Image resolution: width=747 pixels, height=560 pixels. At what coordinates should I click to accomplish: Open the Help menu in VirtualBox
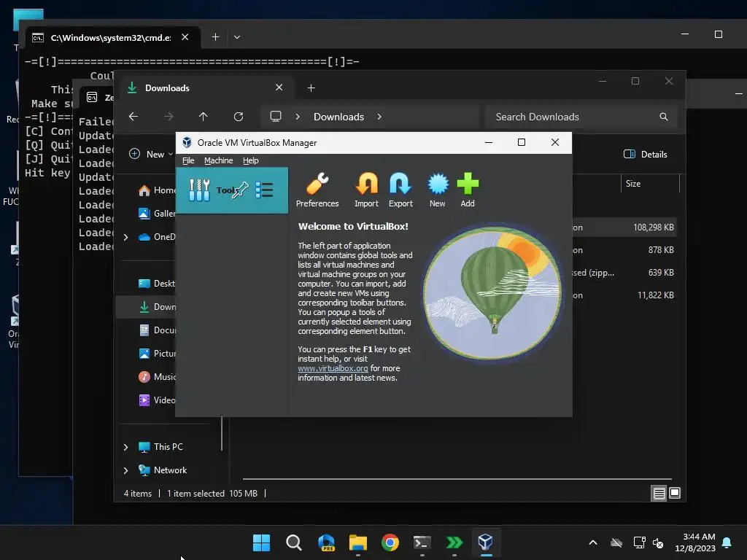tap(251, 160)
